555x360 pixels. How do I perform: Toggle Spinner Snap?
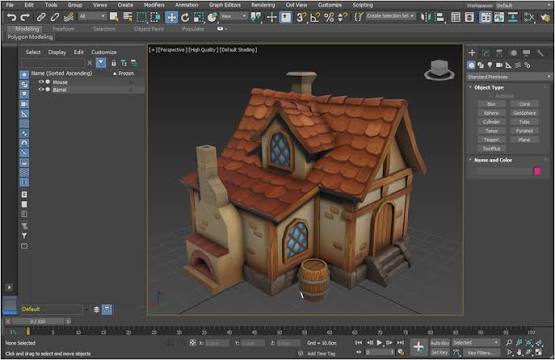pyautogui.click(x=342, y=17)
